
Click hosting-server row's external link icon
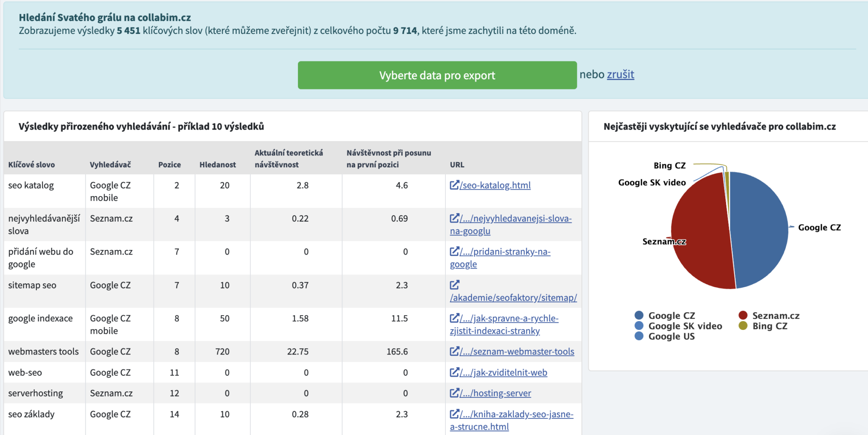click(454, 393)
